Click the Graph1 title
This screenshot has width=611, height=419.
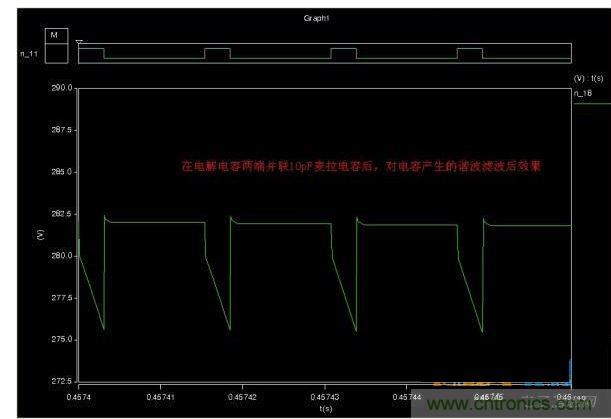pyautogui.click(x=316, y=19)
